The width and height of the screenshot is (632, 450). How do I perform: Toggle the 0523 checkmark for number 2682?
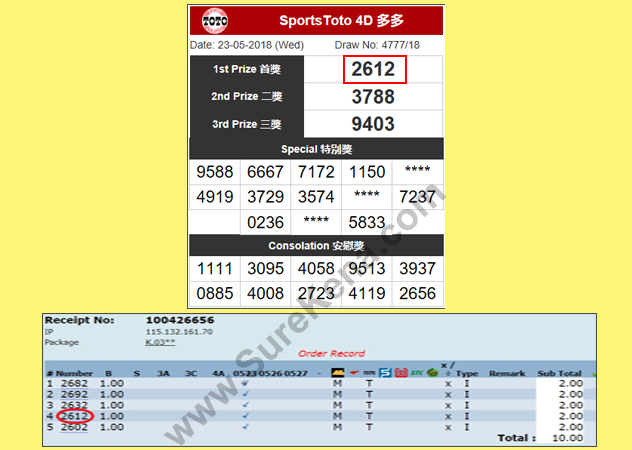pyautogui.click(x=245, y=383)
